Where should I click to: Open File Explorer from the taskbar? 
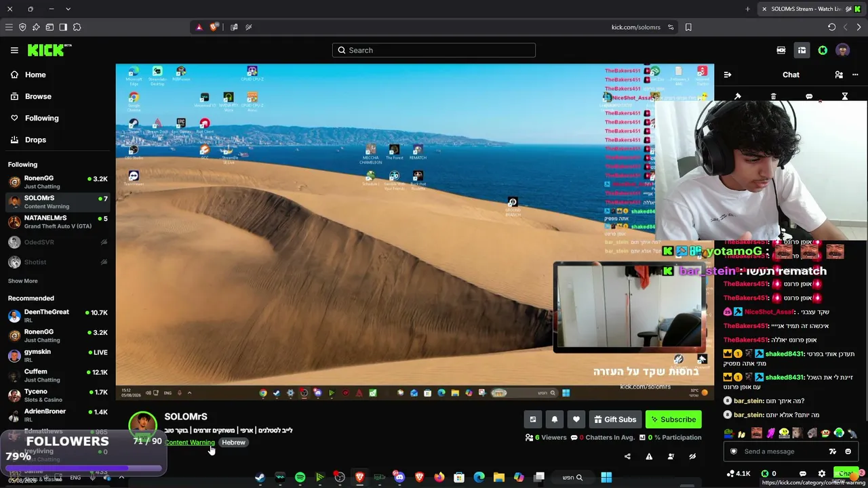coord(499,477)
